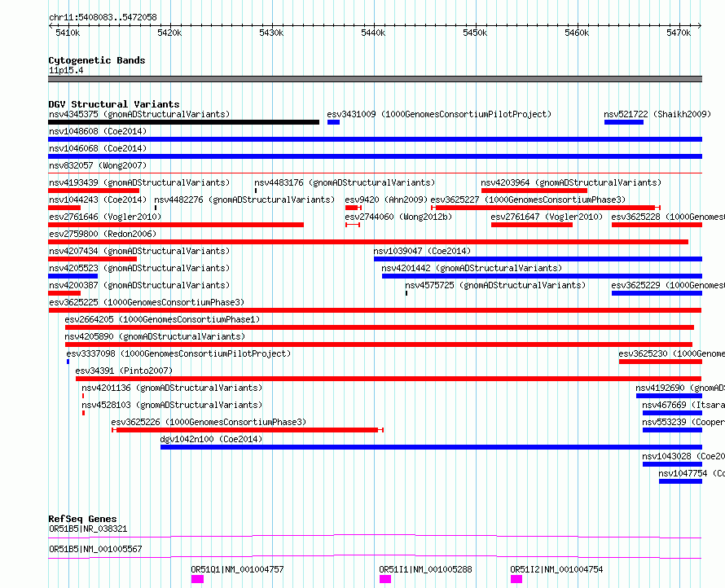Select dgv1042n100 Coe2014 variant label
Screen dimensions: 725x588
pyautogui.click(x=211, y=439)
